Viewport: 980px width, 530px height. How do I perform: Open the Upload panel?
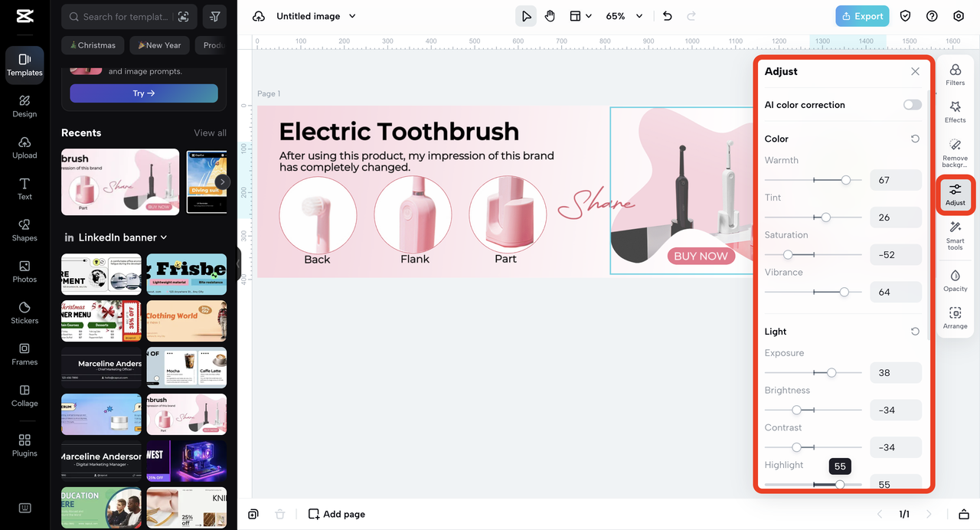(24, 148)
